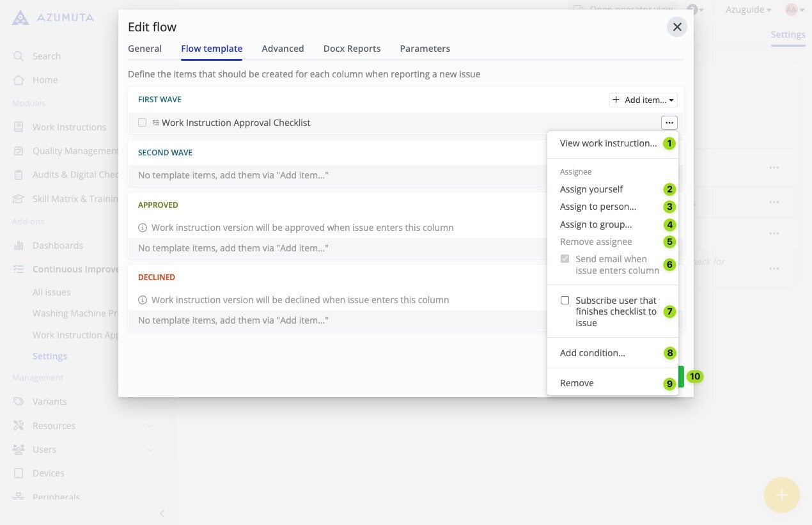The height and width of the screenshot is (525, 812).
Task: Click the Search magnifier icon in sidebar
Action: click(19, 56)
